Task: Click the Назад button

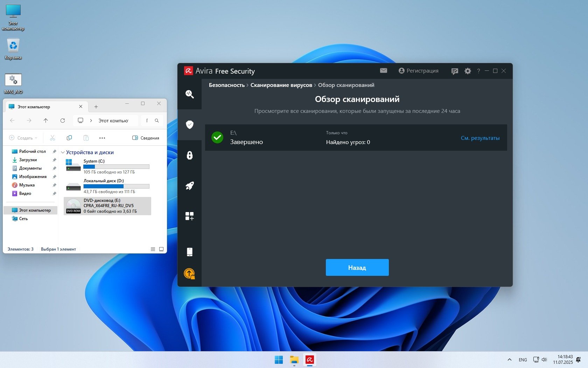Action: 357,267
